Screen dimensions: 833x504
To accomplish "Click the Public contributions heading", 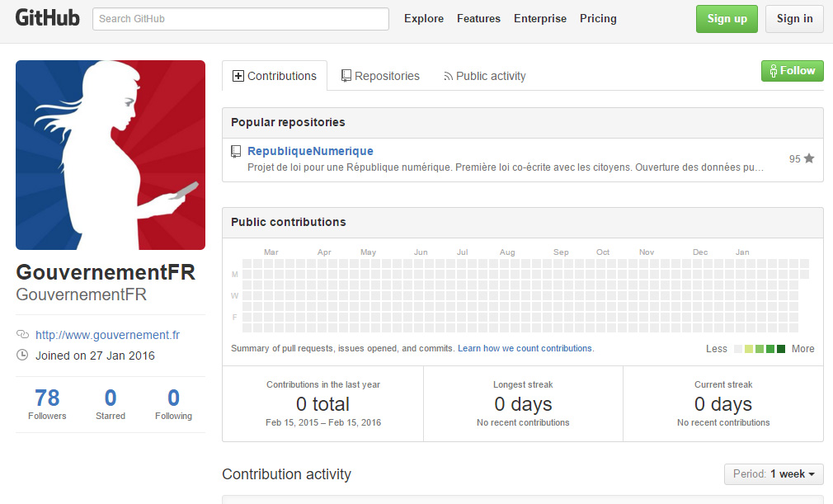I will point(289,222).
